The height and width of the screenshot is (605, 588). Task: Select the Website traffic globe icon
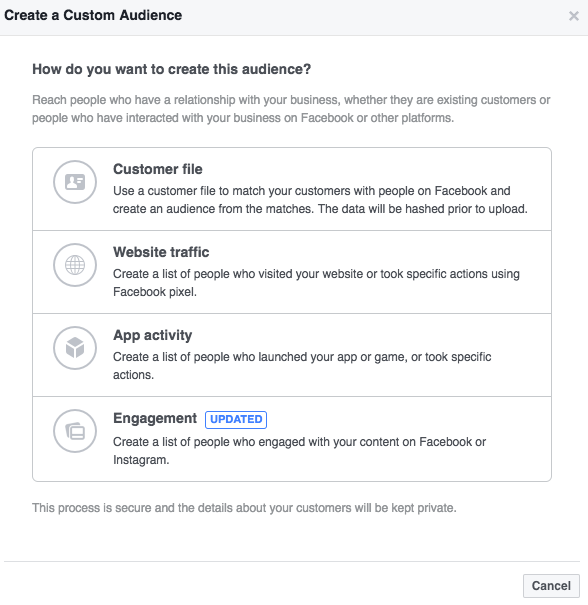click(x=75, y=265)
